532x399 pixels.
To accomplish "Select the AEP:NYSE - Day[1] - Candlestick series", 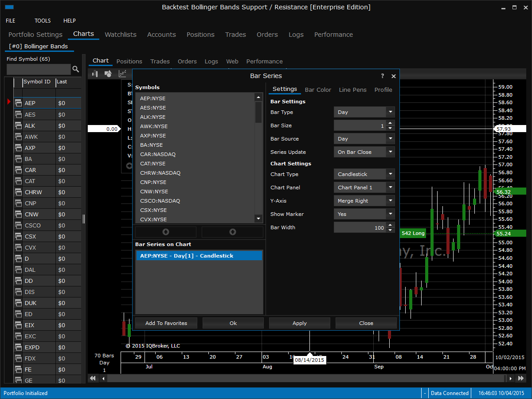I will [x=199, y=256].
